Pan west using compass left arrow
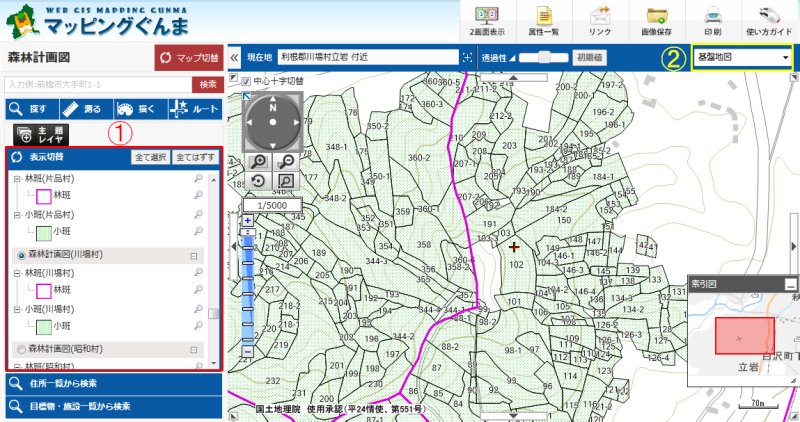This screenshot has height=422, width=800. click(x=249, y=122)
